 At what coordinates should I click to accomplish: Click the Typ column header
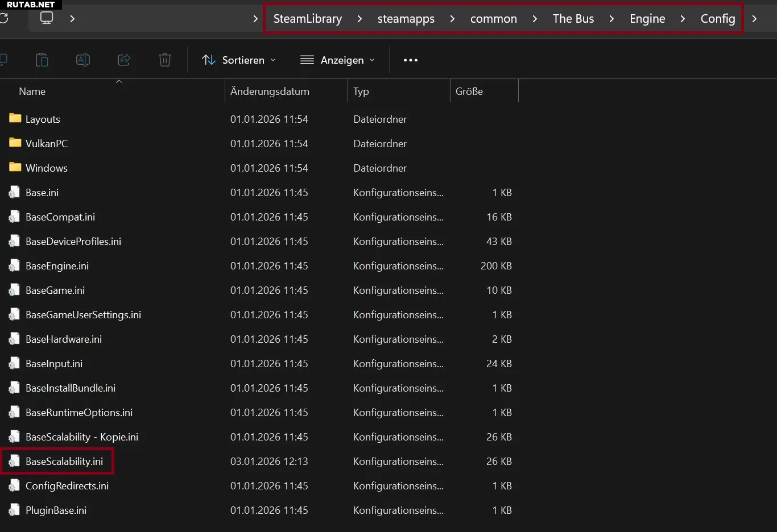click(361, 92)
